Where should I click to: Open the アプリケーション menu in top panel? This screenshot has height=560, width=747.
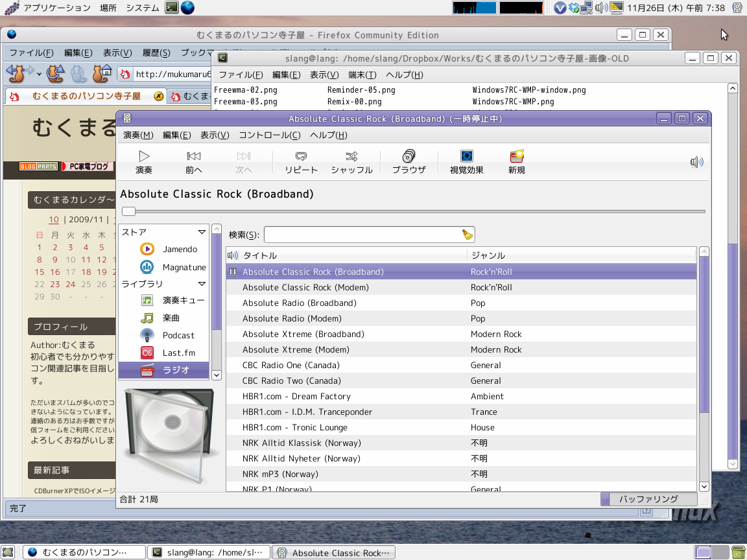click(56, 8)
